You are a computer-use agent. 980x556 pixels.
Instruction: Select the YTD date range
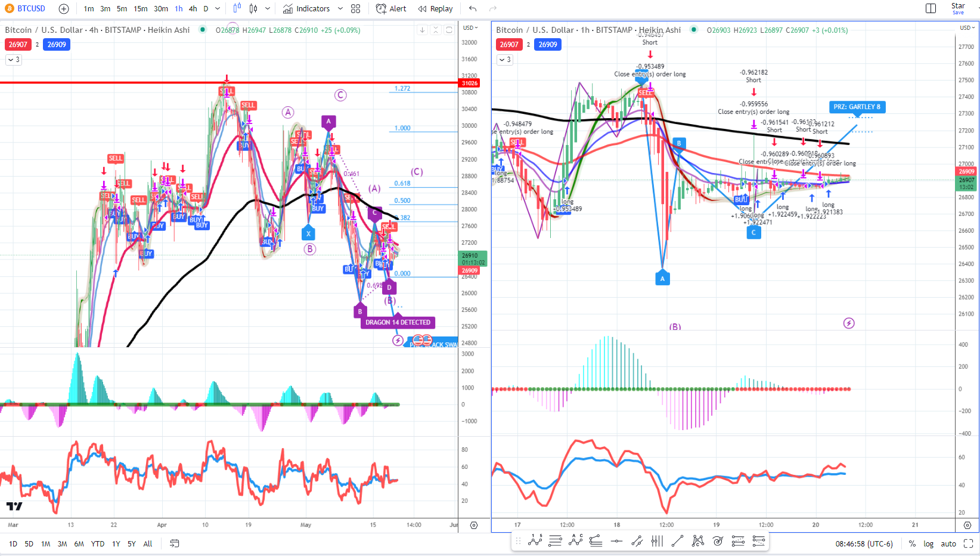point(98,543)
